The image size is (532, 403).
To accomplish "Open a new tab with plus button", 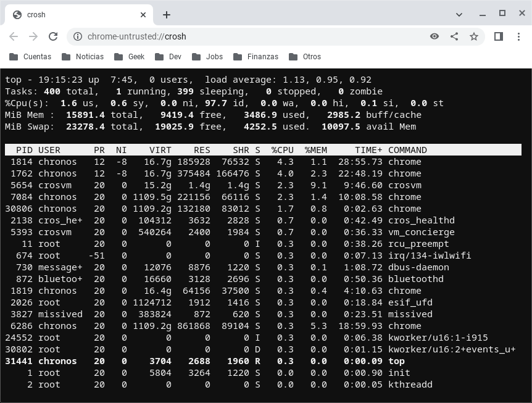I will (x=166, y=15).
